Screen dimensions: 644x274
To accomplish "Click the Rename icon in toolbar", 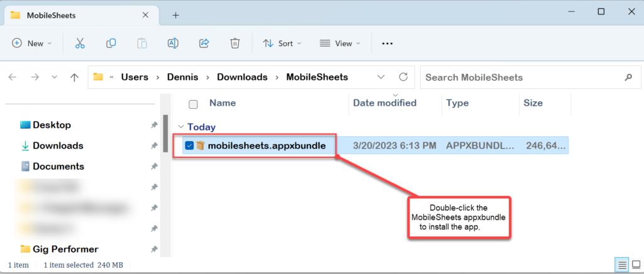I will pos(173,43).
